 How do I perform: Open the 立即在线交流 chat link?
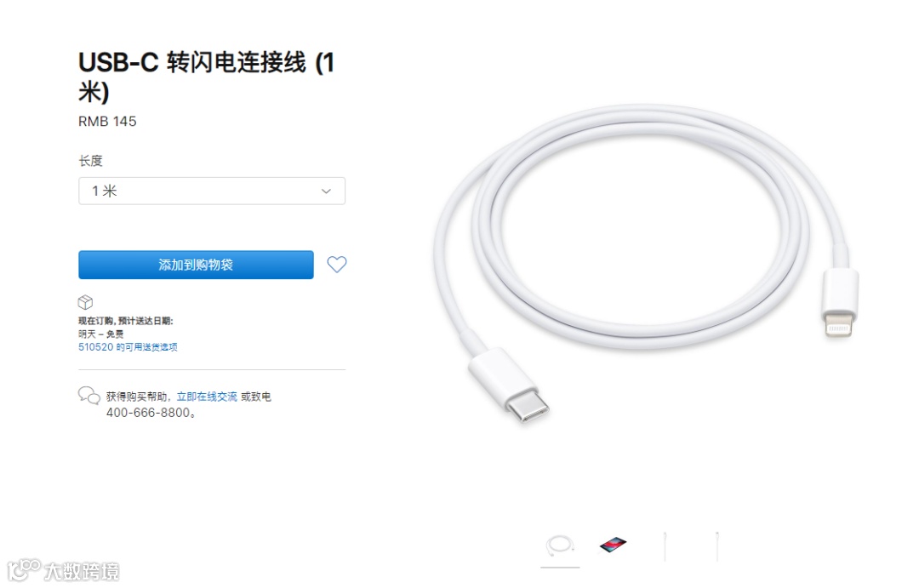tap(207, 397)
